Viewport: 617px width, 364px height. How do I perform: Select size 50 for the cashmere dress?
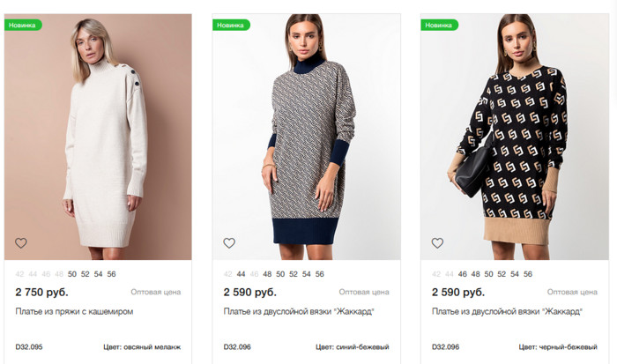click(72, 274)
